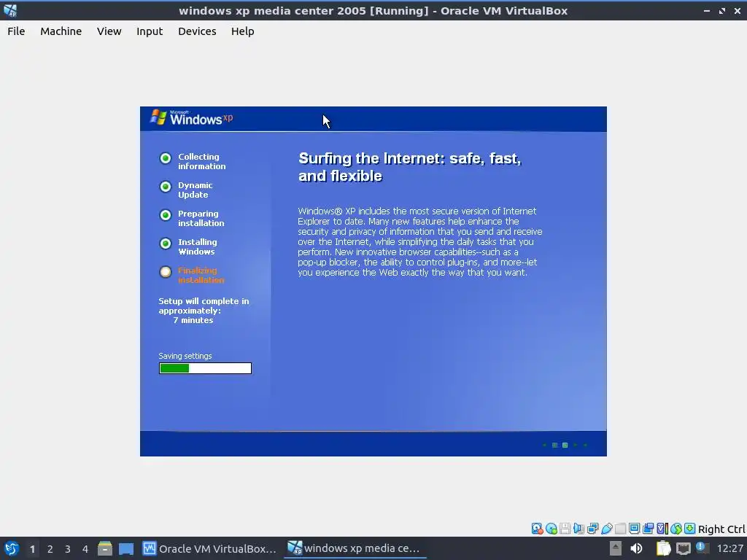Click the audio indicator icon in VirtualBox status bar
Viewport: 747px width, 560px height.
(578, 529)
